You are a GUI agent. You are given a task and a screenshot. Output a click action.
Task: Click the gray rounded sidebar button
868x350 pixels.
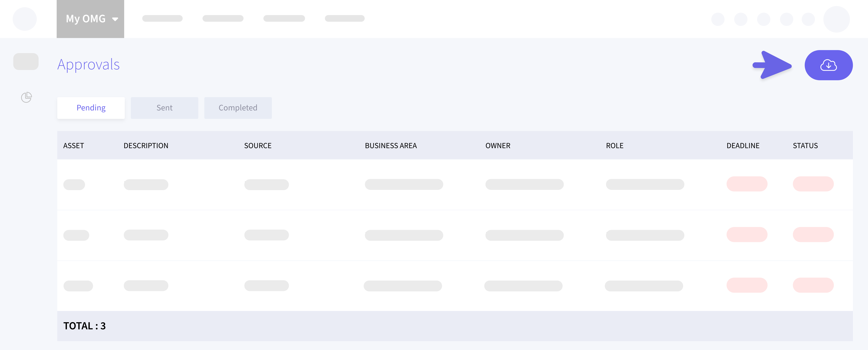pos(26,61)
